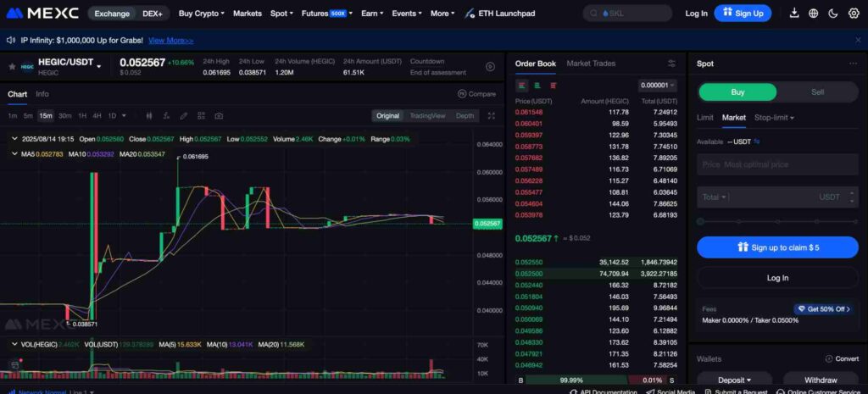Open the language globe icon
Image resolution: width=868 pixels, height=394 pixels.
pyautogui.click(x=813, y=14)
